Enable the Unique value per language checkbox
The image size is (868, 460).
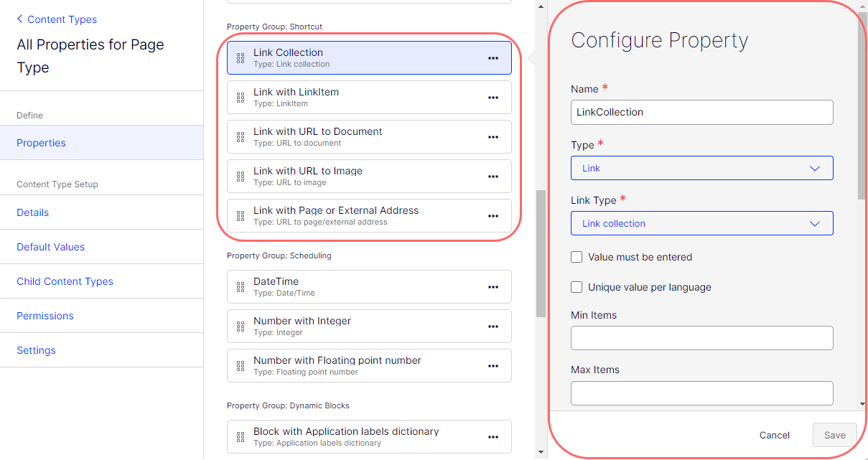(577, 287)
